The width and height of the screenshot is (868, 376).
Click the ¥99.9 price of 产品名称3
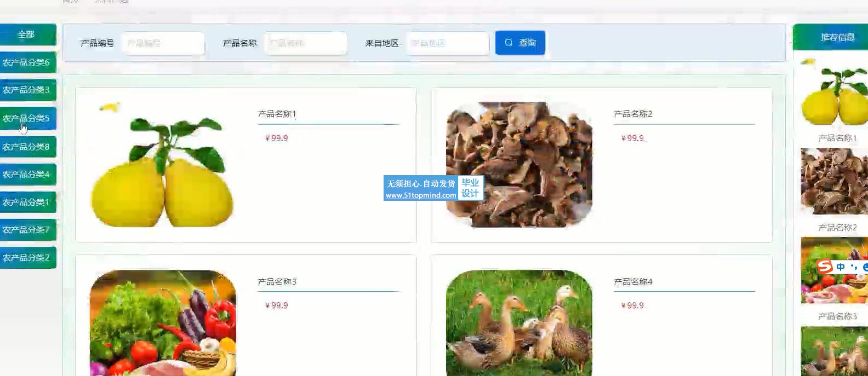pyautogui.click(x=276, y=305)
